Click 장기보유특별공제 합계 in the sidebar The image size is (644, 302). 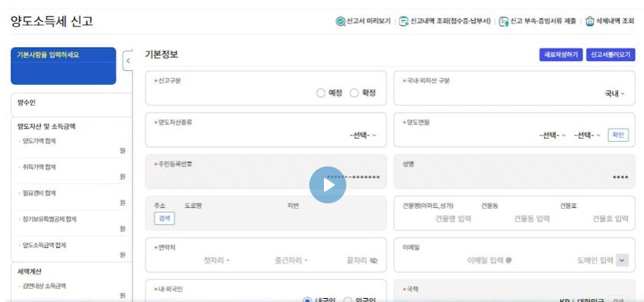click(49, 220)
